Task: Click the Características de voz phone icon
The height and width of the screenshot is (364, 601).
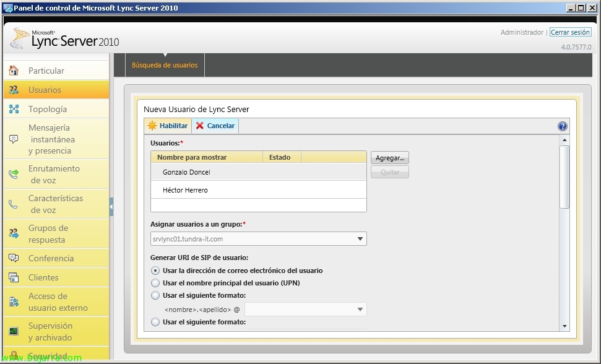Action: pyautogui.click(x=14, y=204)
